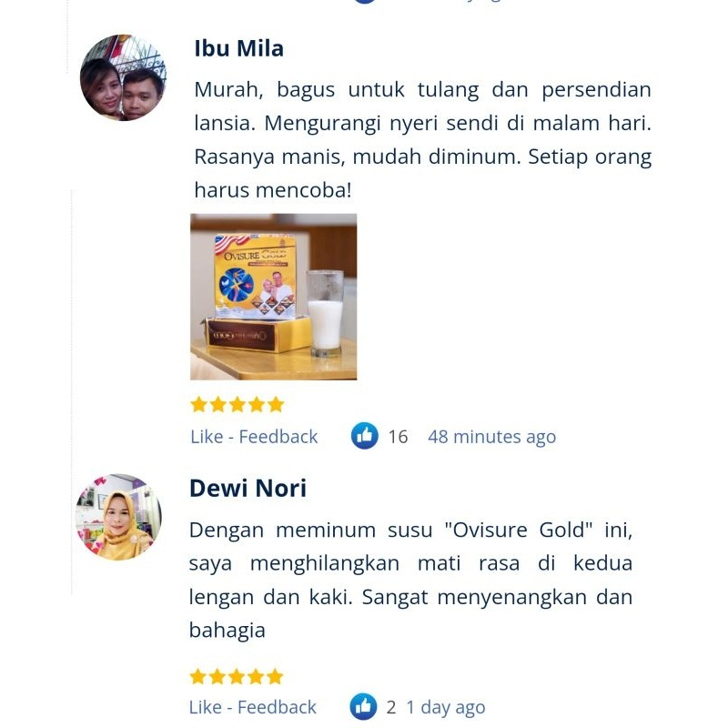Open the Ibu Mila username

pos(238,48)
